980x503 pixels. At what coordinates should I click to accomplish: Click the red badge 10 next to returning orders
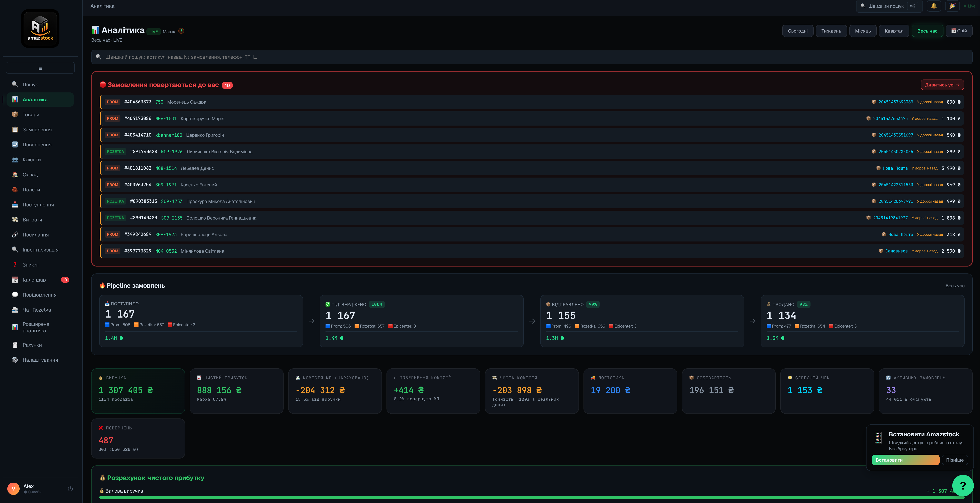(x=227, y=85)
